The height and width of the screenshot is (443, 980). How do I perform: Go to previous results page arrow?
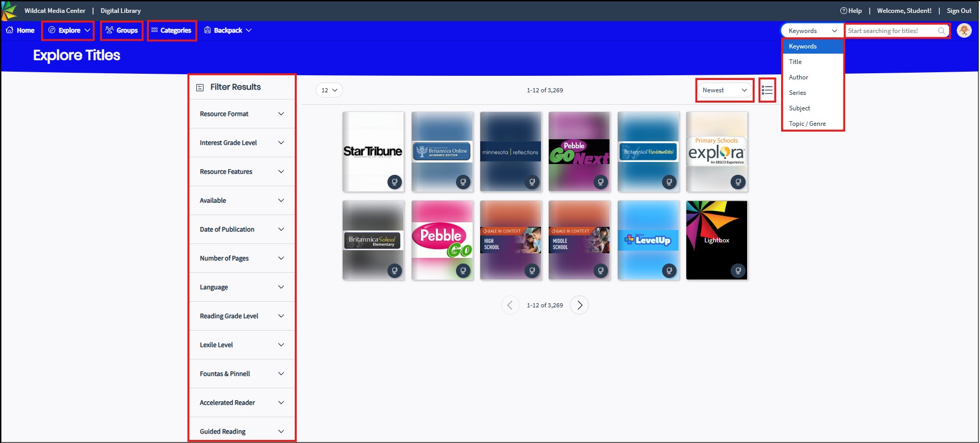coord(510,305)
